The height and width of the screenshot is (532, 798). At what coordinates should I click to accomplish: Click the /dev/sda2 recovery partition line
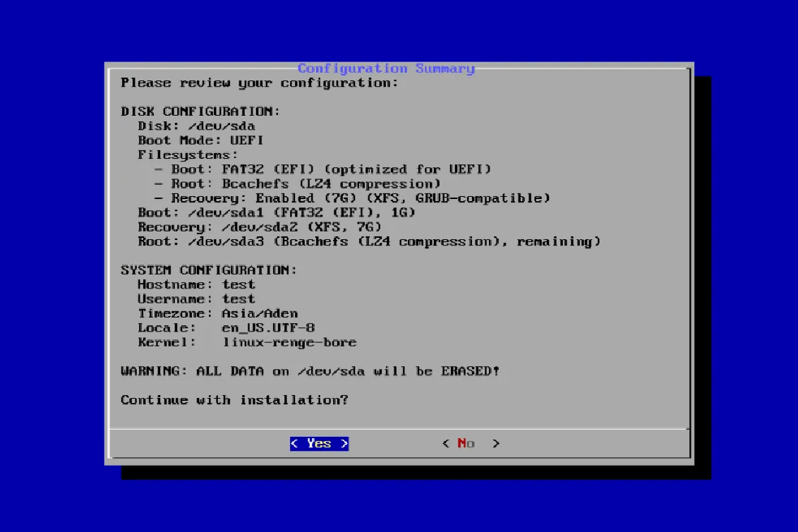(x=260, y=227)
